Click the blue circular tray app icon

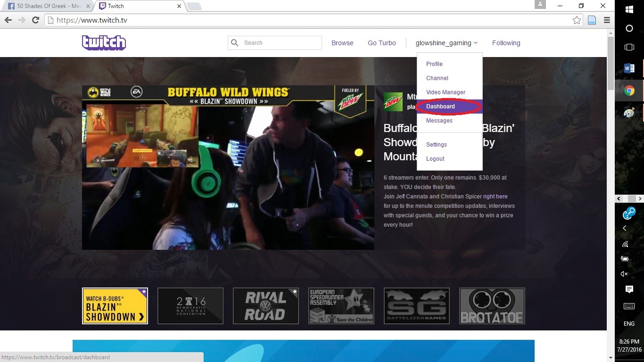(x=629, y=213)
